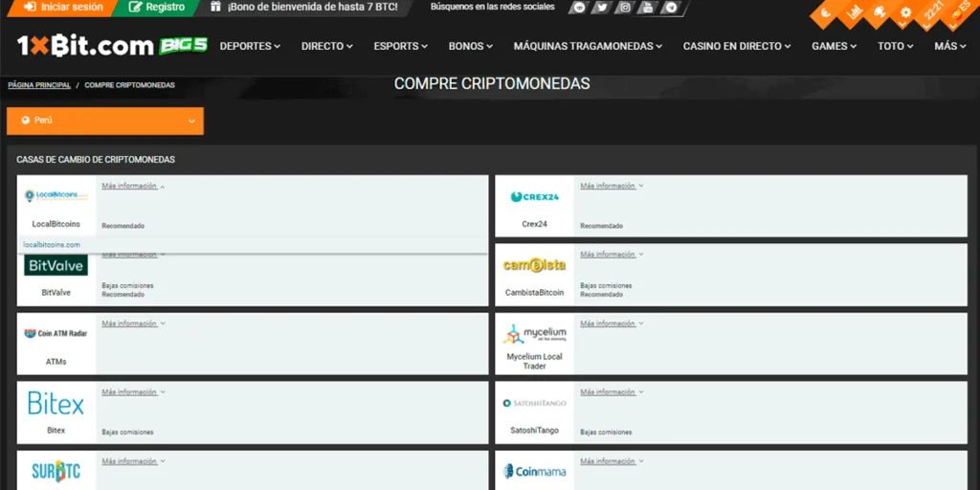
Task: Expand Más información for SurBTC
Action: tap(133, 461)
